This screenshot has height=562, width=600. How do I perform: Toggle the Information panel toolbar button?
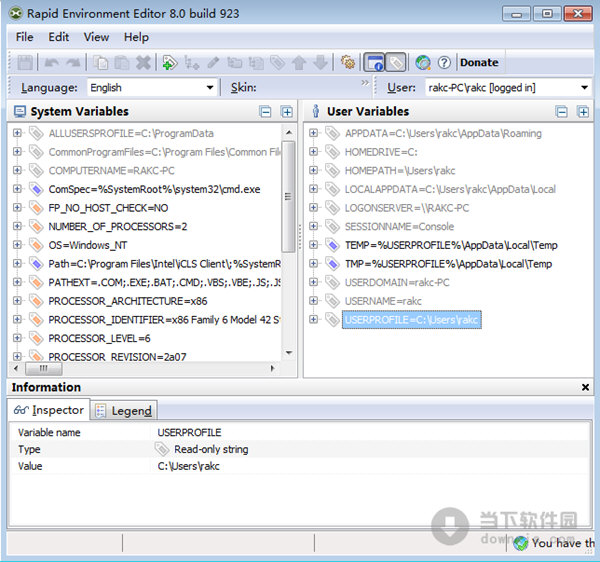373,62
